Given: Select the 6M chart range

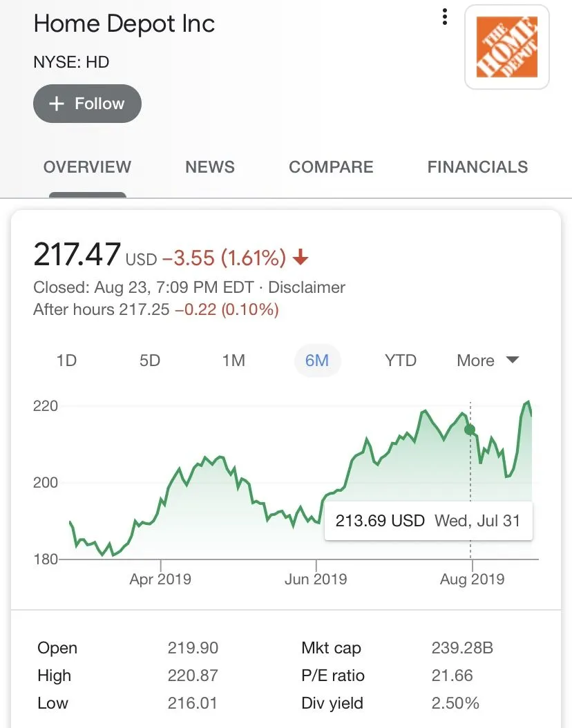Looking at the screenshot, I should pyautogui.click(x=317, y=361).
